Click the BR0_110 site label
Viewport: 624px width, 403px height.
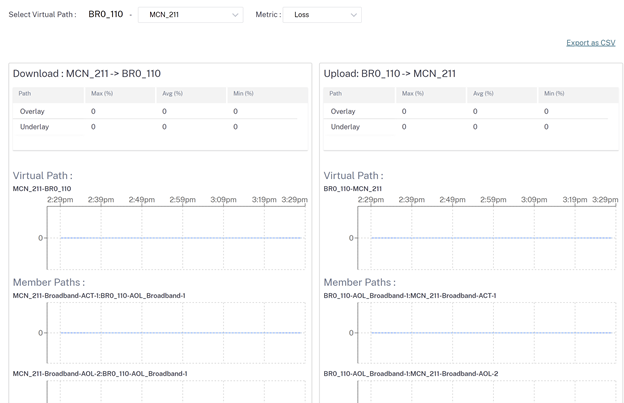105,14
